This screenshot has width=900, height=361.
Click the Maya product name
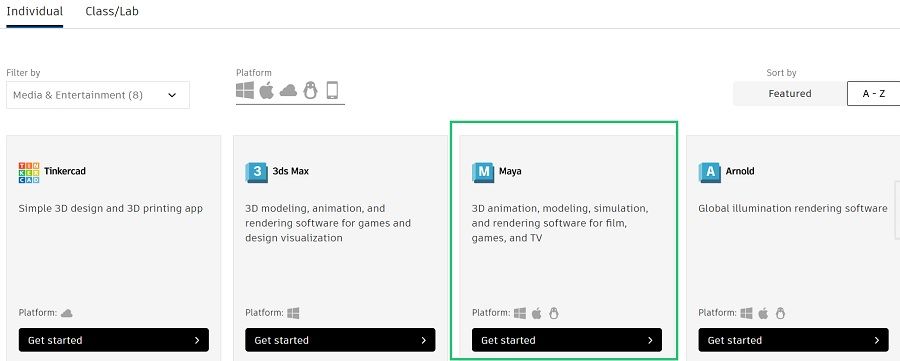(x=510, y=171)
